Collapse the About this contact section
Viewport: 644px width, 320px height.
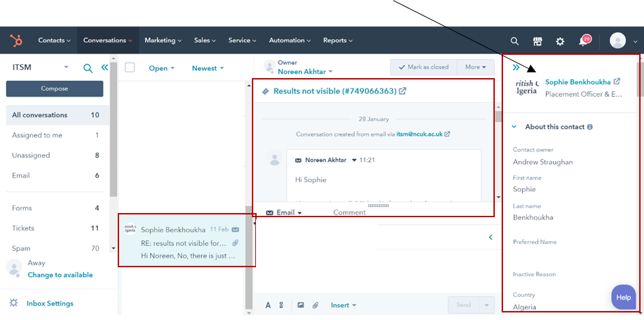tap(515, 127)
